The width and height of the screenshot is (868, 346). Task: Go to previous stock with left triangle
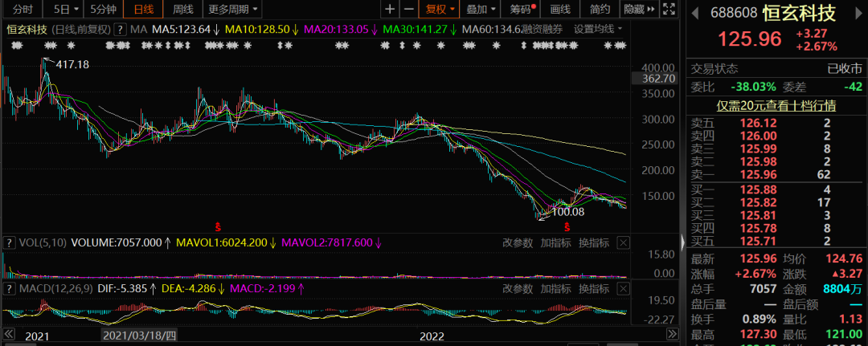pos(696,12)
